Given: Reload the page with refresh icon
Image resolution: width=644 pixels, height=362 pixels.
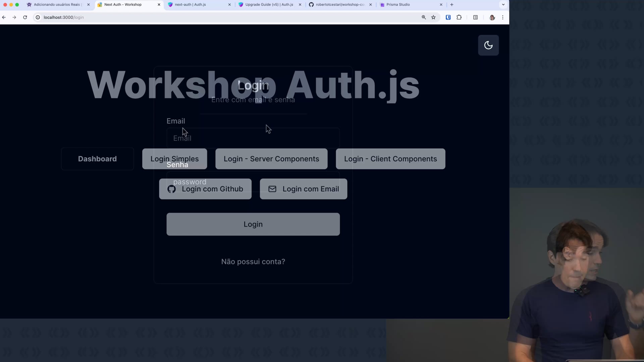Looking at the screenshot, I should 25,17.
